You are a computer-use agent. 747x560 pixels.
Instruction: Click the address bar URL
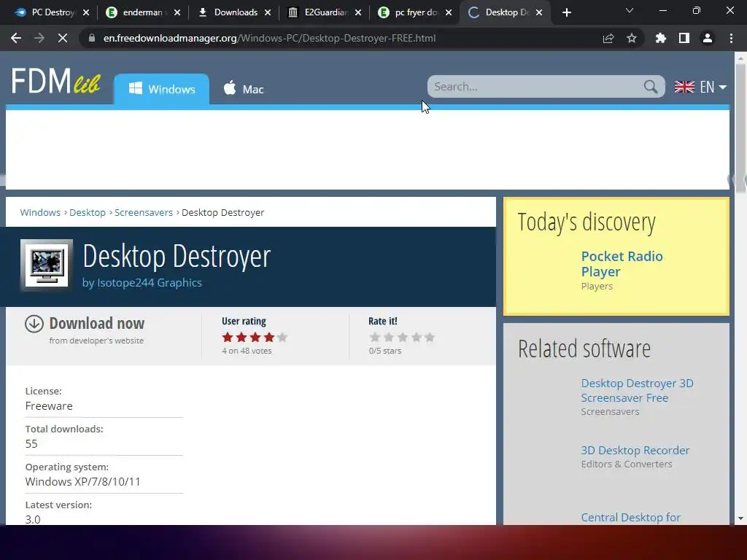[269, 38]
